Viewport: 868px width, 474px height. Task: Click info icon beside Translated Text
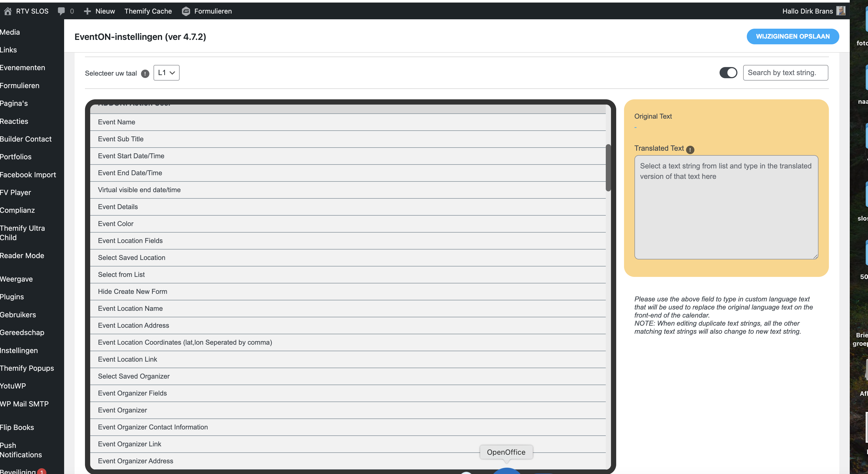point(690,149)
